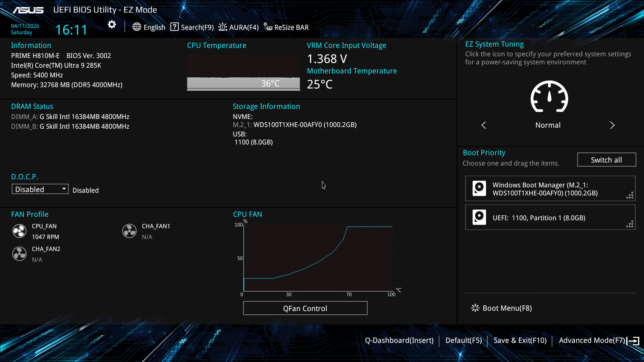Click the Windows Boot Manager disk icon

(x=479, y=188)
